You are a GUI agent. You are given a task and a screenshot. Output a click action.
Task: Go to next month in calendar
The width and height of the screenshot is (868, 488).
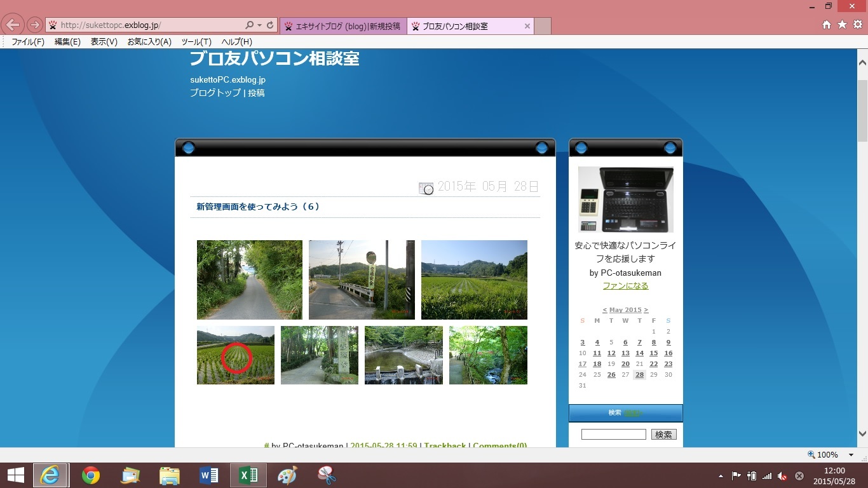coord(646,310)
